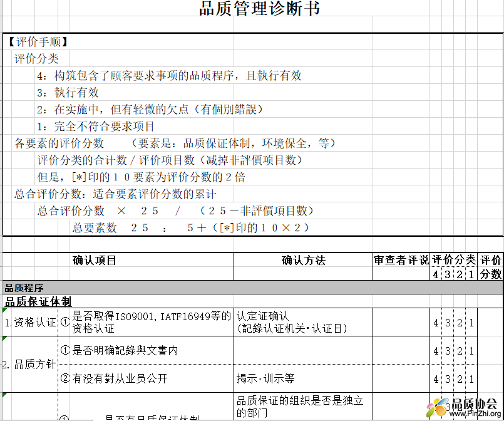The height and width of the screenshot is (421, 504).
Task: Select the 确认项目 column header
Action: point(94,260)
